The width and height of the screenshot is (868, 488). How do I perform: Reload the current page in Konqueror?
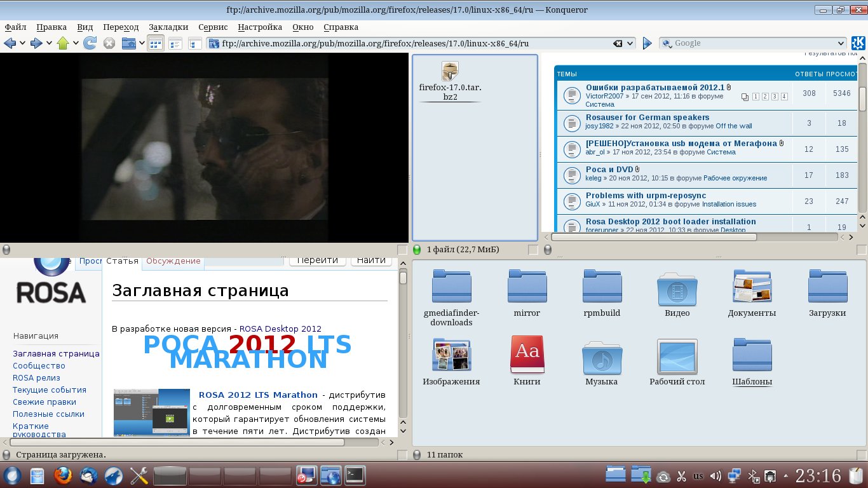[x=90, y=43]
